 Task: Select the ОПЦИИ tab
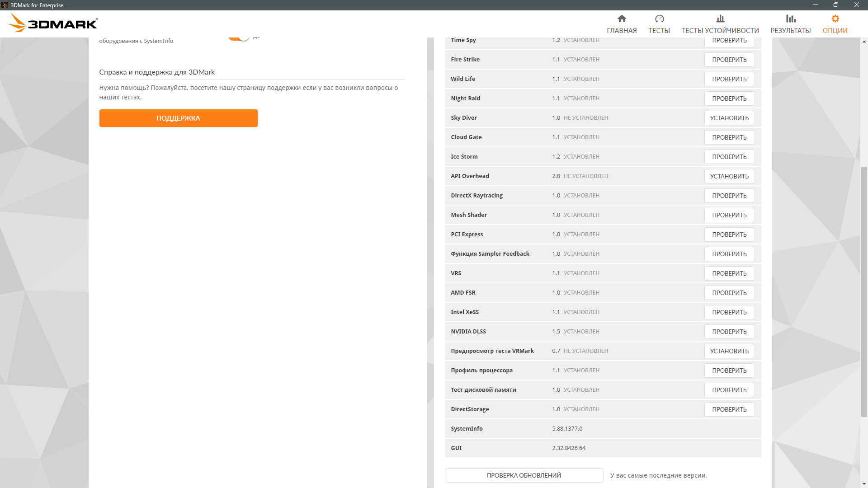tap(835, 30)
